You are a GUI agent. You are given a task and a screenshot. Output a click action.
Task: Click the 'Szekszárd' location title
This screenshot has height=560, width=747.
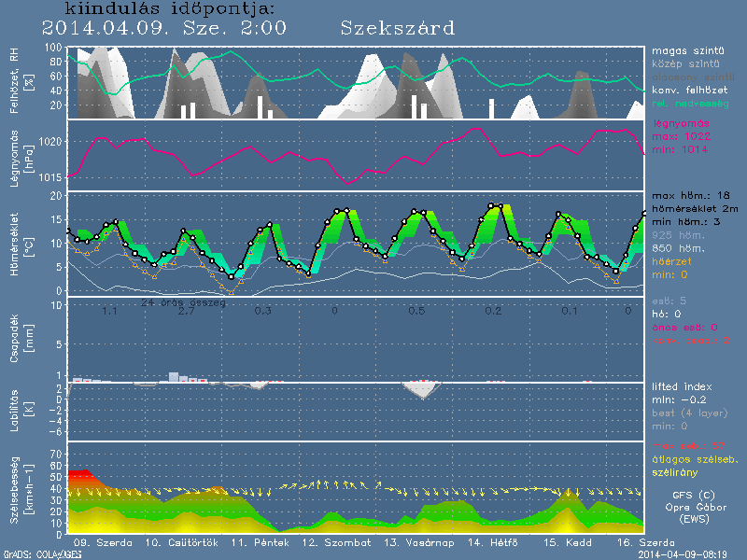(x=398, y=29)
